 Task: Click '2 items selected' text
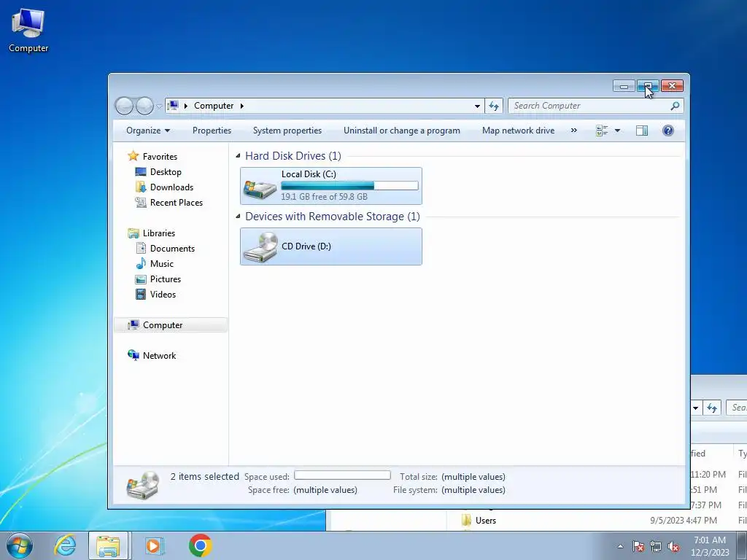coord(204,476)
